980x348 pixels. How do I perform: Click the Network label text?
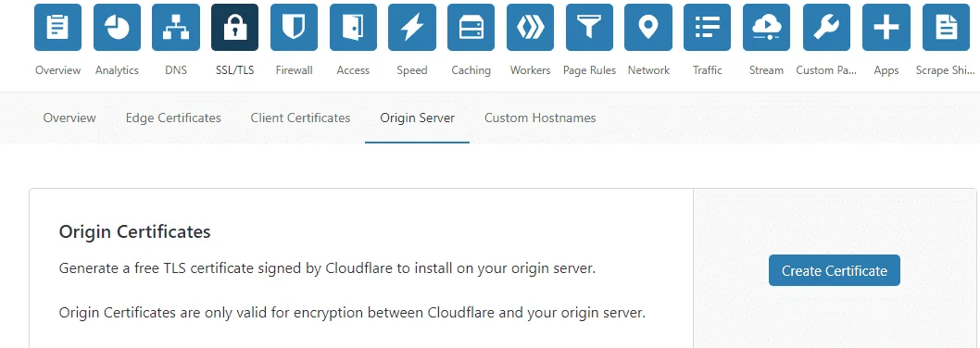[648, 70]
